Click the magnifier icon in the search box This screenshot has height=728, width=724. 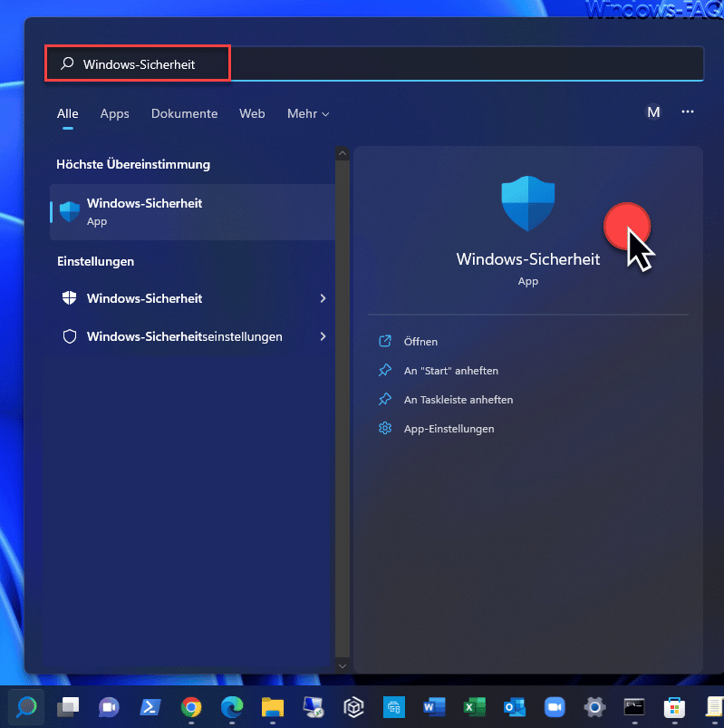pos(67,63)
